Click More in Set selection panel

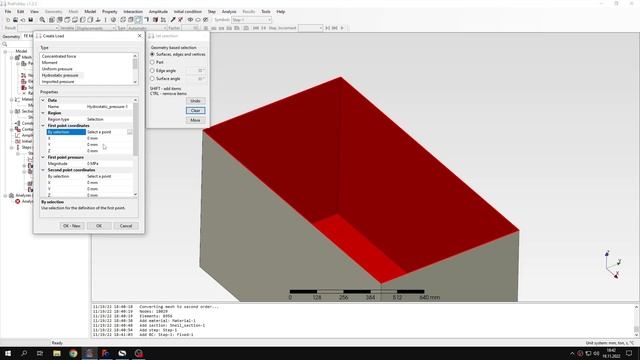(195, 120)
